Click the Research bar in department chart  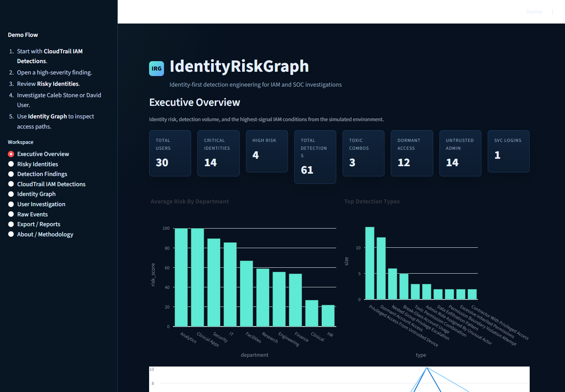[x=263, y=298]
